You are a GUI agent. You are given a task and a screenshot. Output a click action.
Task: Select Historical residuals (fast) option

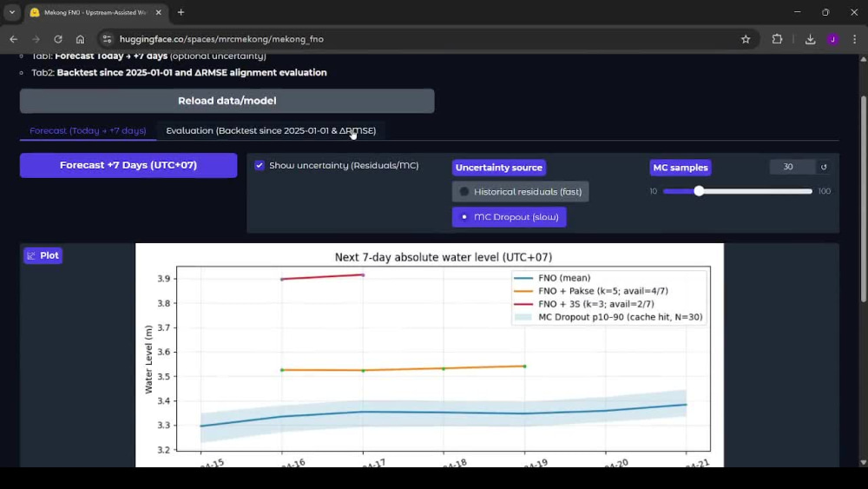[520, 192]
